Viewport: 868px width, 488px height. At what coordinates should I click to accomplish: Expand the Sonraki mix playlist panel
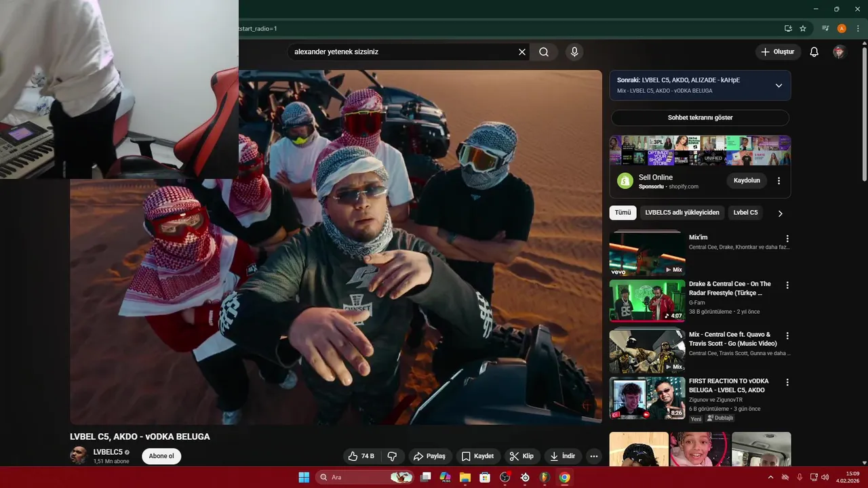coord(778,85)
